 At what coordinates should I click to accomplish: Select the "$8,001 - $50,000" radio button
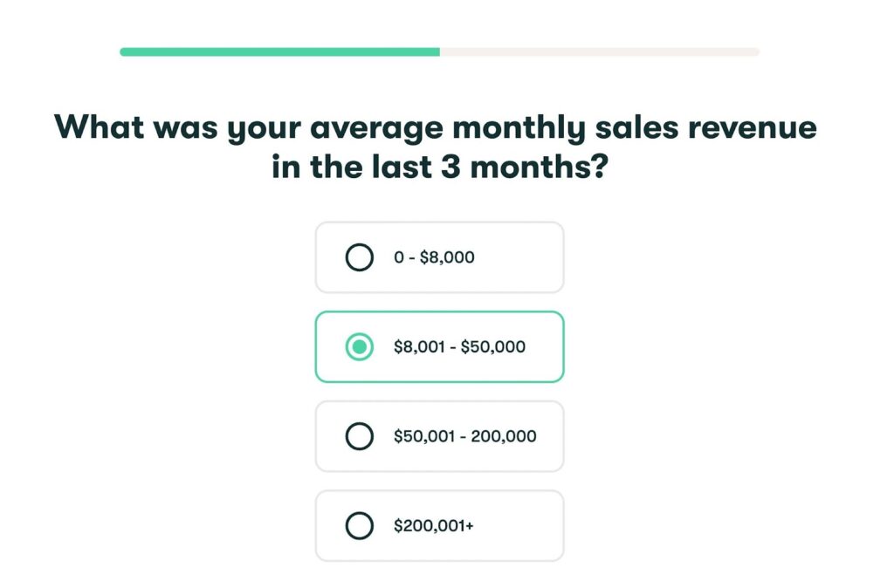point(359,346)
